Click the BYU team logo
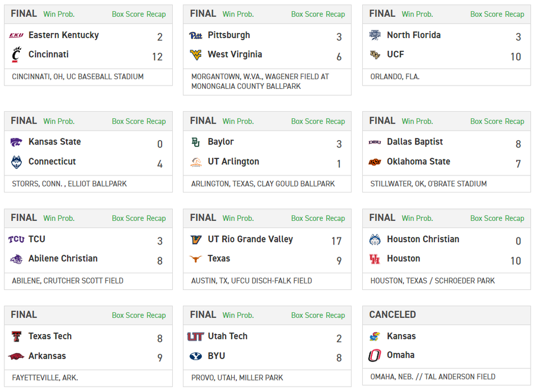535x392 pixels. [196, 356]
